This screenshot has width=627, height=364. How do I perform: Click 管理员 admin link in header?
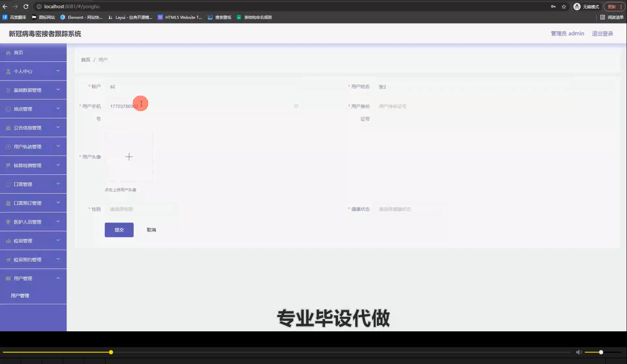coord(567,34)
